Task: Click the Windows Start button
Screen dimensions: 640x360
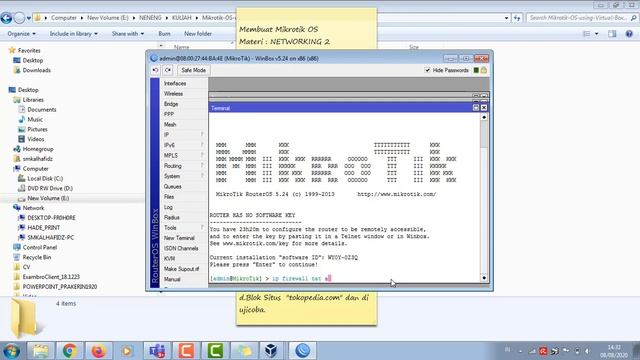Action: click(x=11, y=351)
